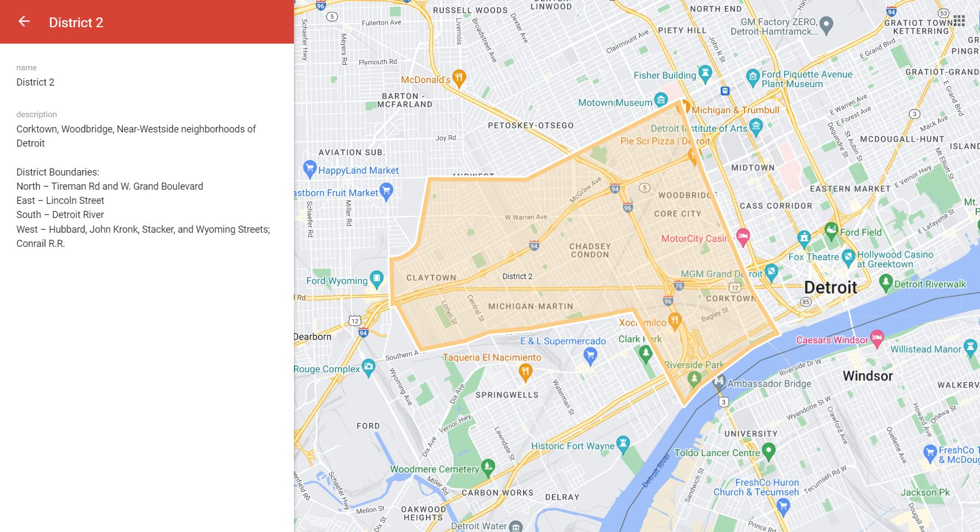Viewport: 980px width, 532px height.
Task: Click the McDonald's restaurant pin
Action: [x=459, y=77]
